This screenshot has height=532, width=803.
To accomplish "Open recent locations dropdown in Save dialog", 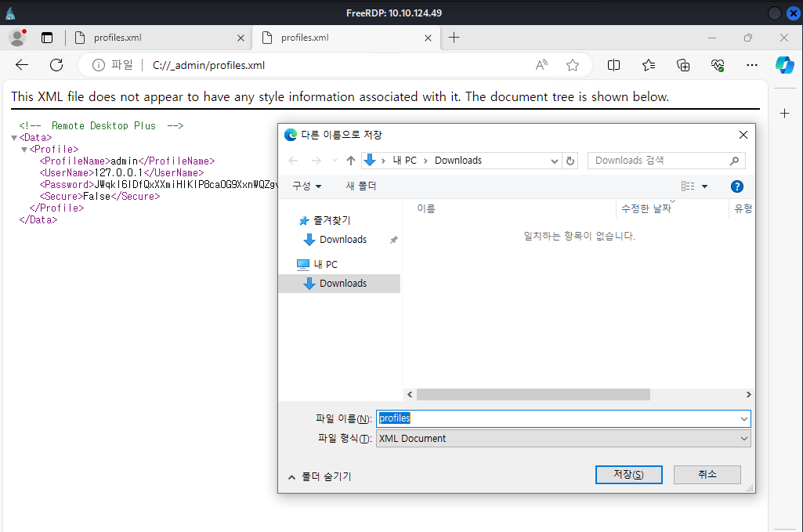I will tap(335, 161).
